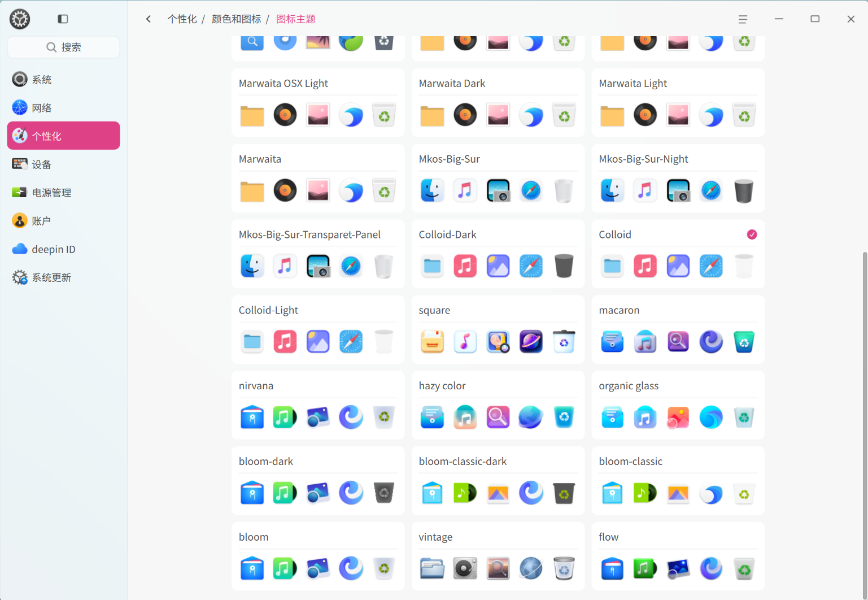Open 网络 settings in sidebar
This screenshot has height=600, width=868.
tap(63, 108)
